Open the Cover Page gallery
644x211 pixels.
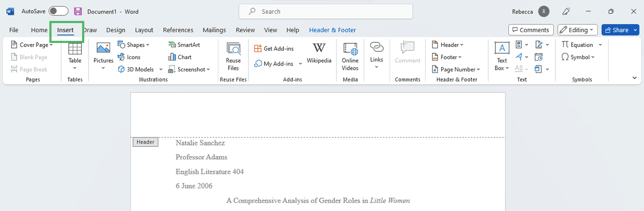[x=32, y=45]
